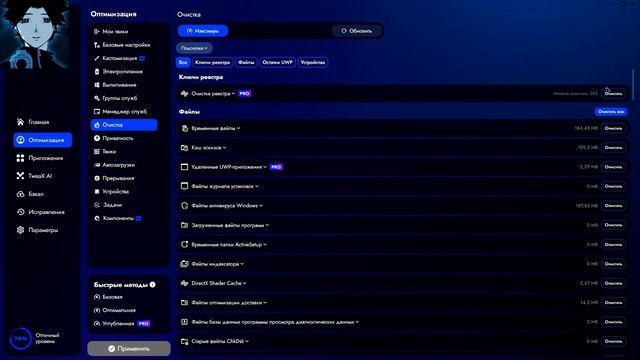This screenshot has width=640, height=360.
Task: Click the 78% circular level indicator
Action: tap(21, 338)
